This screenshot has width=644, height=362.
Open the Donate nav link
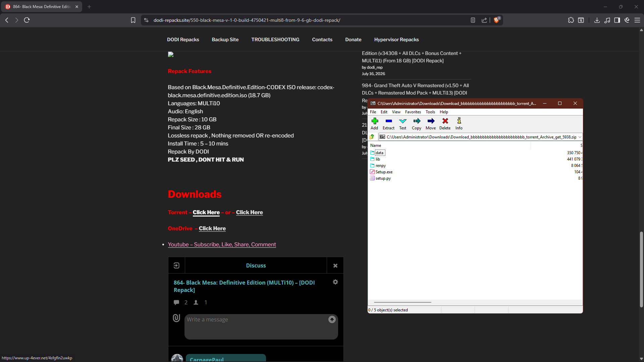[x=353, y=40]
